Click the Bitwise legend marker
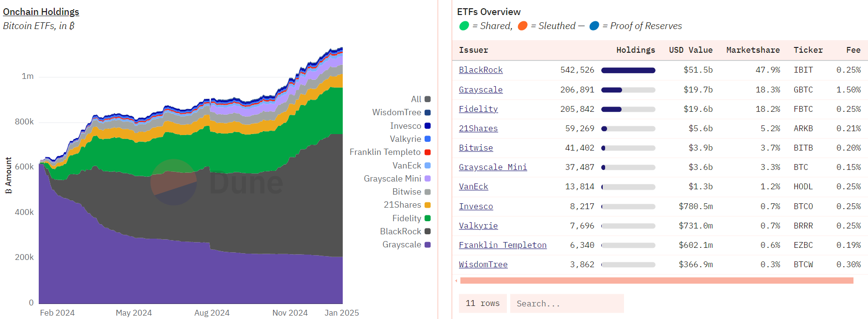Image resolution: width=868 pixels, height=319 pixels. (x=427, y=192)
